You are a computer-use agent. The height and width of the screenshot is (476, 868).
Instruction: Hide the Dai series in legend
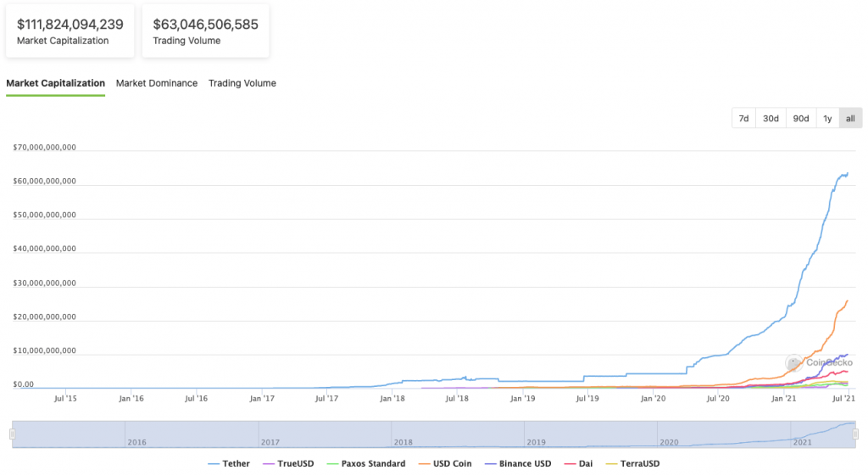(x=578, y=463)
